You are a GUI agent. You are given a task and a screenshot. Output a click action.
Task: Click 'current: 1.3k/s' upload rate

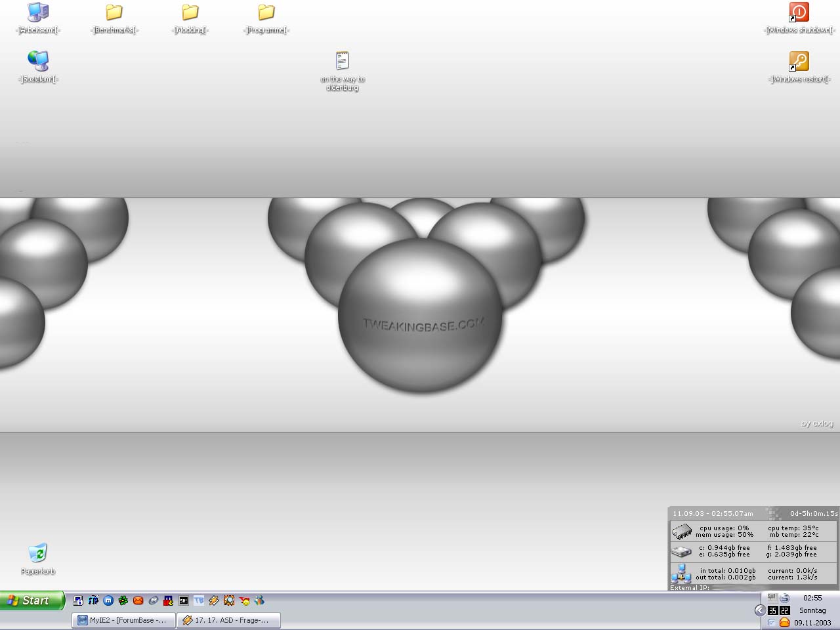point(793,577)
